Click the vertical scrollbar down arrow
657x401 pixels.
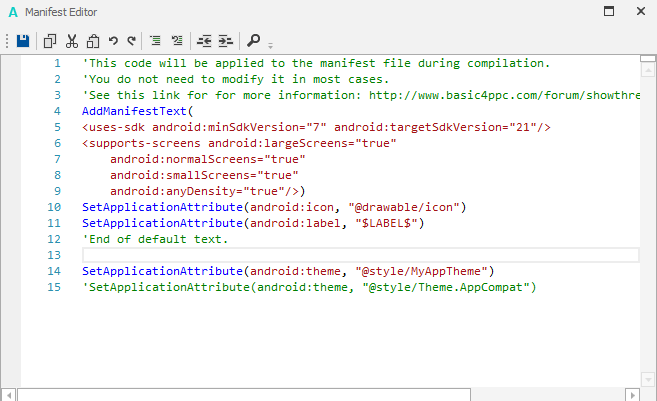click(x=648, y=380)
